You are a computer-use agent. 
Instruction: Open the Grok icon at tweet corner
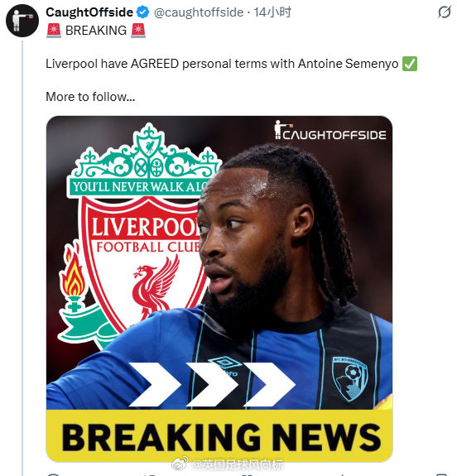click(445, 12)
